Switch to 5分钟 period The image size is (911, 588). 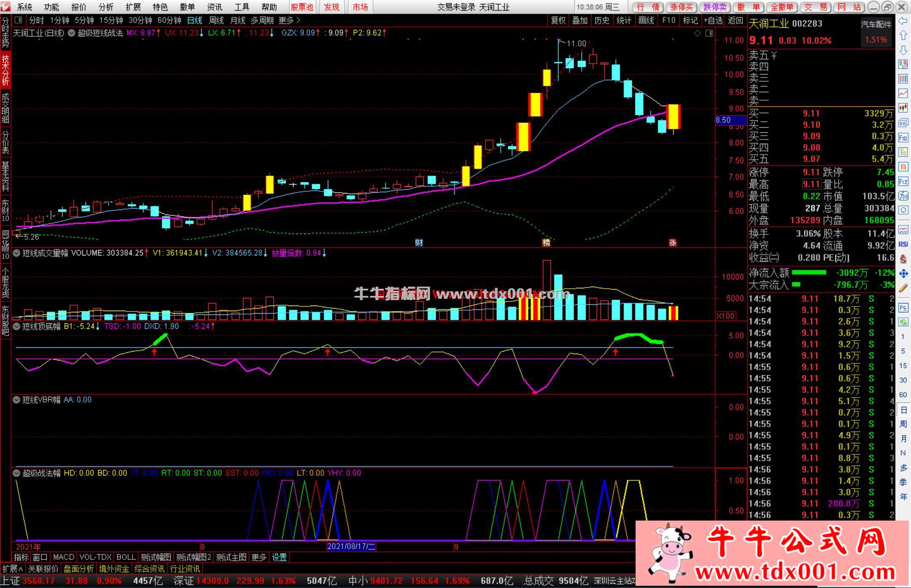(x=84, y=20)
